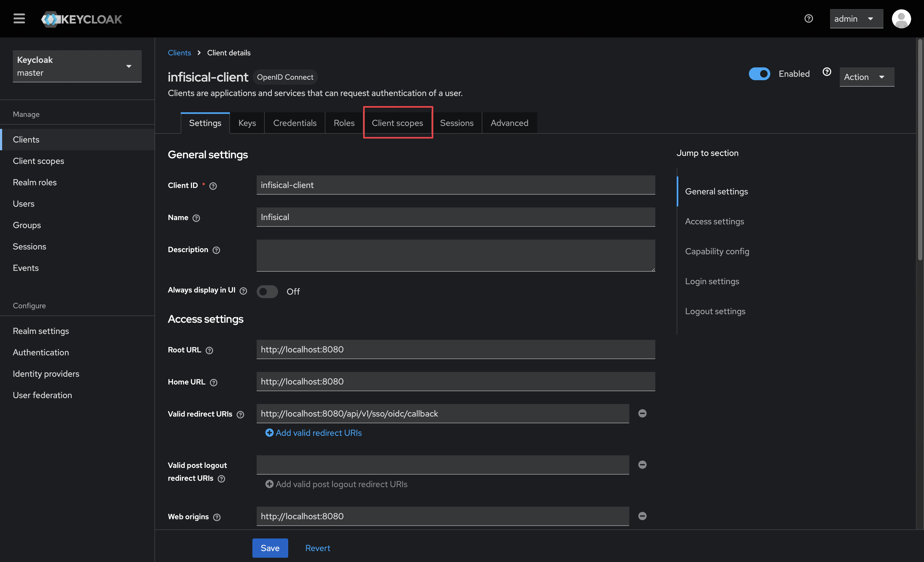The height and width of the screenshot is (562, 924).
Task: Click the Valid redirect URIs input
Action: pos(442,414)
